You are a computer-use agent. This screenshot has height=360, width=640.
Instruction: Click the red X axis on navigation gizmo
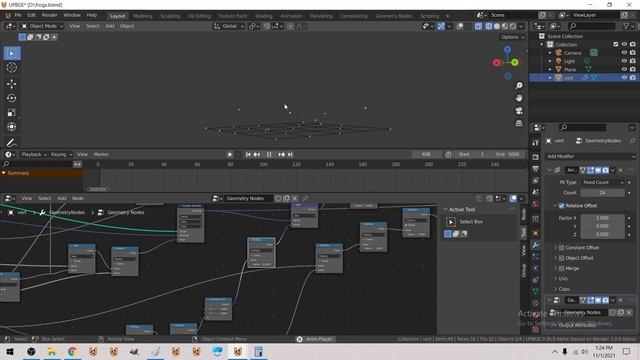point(496,63)
